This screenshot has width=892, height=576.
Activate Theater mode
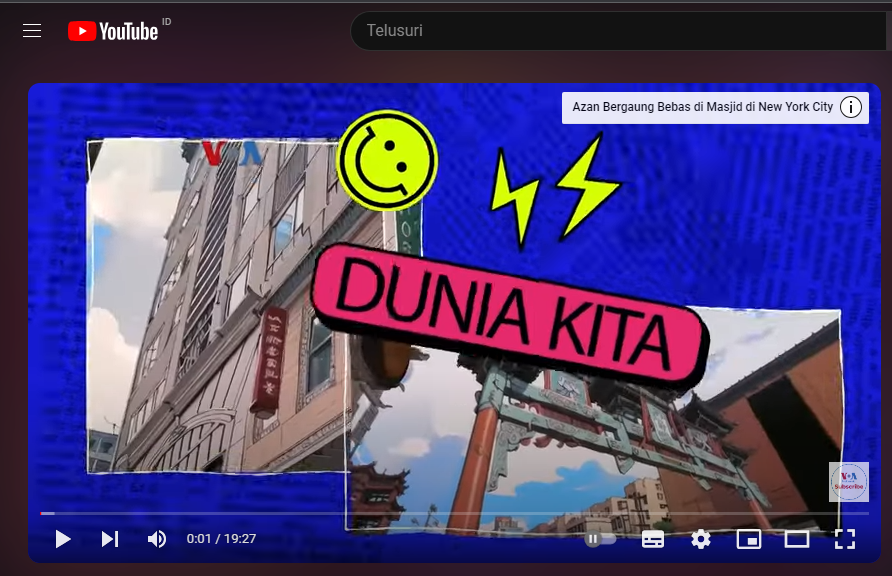[797, 539]
